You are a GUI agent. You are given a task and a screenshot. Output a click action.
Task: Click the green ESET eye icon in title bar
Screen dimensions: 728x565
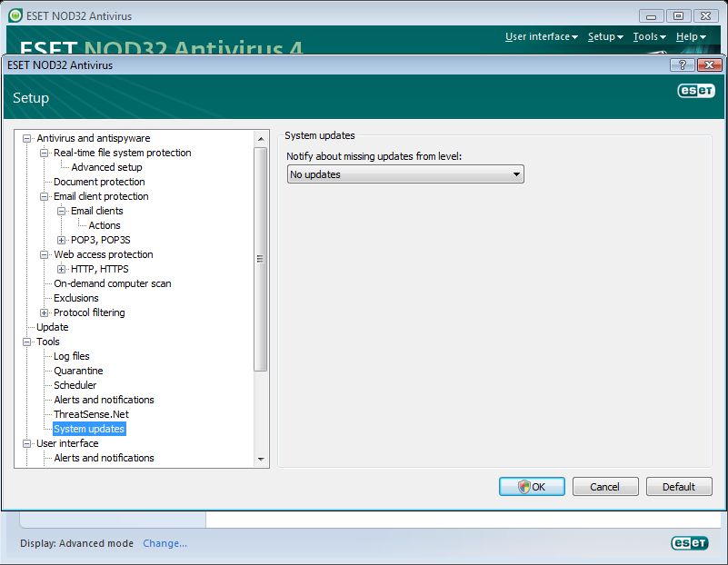[15, 15]
